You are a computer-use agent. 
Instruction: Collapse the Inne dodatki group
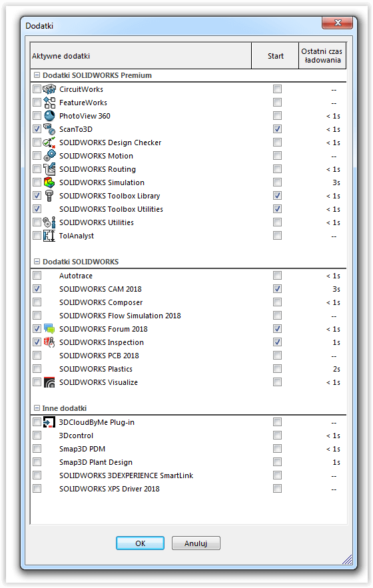[x=37, y=408]
